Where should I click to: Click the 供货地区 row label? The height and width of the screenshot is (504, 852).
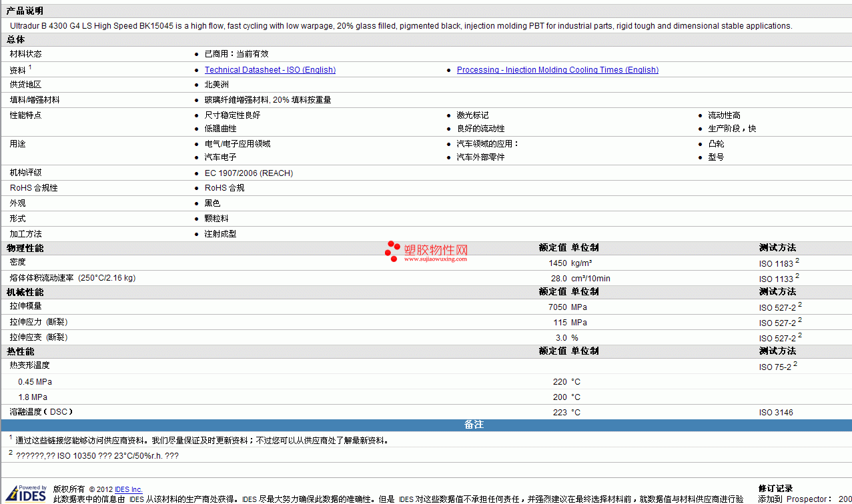pyautogui.click(x=25, y=85)
